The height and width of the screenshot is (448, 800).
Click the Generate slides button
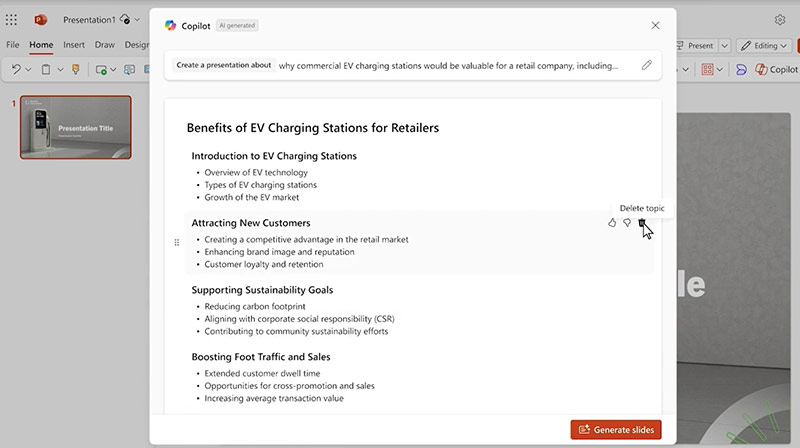tap(616, 430)
